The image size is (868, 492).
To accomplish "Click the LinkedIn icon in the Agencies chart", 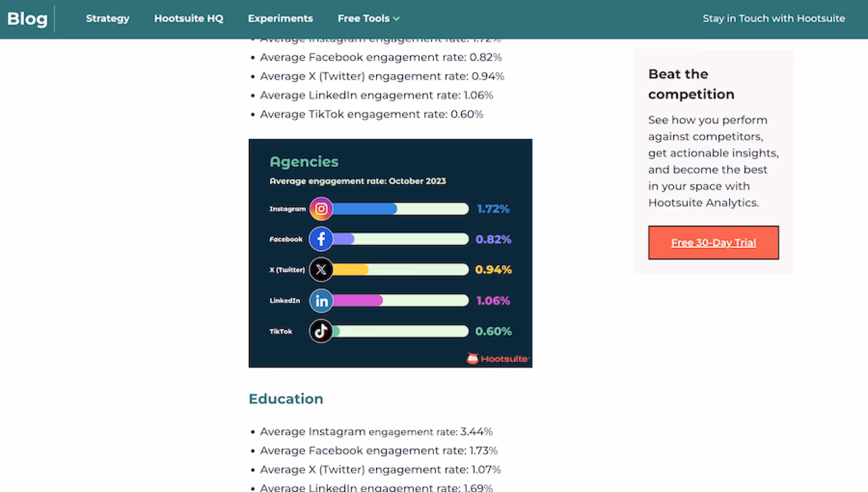I will tap(321, 300).
